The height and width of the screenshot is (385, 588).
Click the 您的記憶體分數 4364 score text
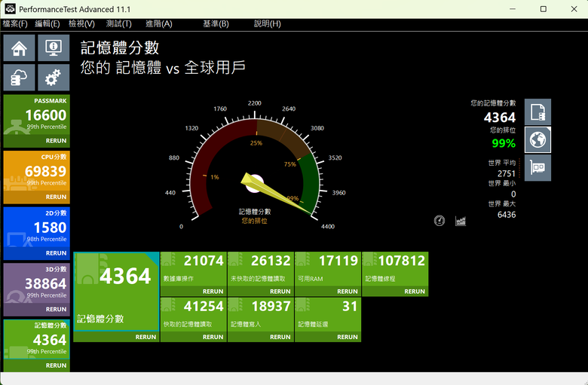click(500, 118)
